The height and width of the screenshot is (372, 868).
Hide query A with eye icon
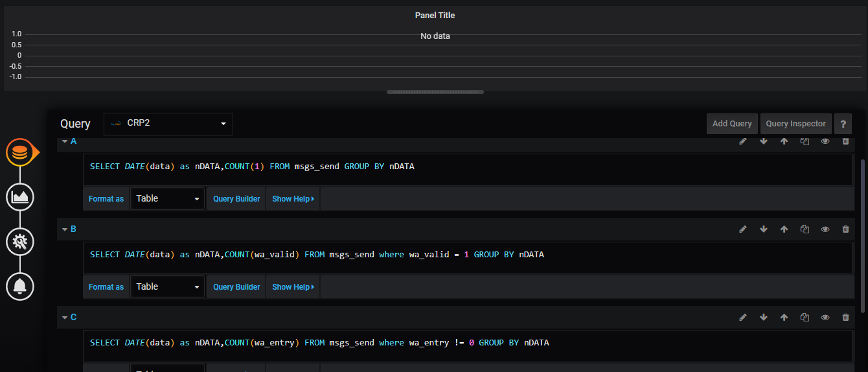[825, 141]
